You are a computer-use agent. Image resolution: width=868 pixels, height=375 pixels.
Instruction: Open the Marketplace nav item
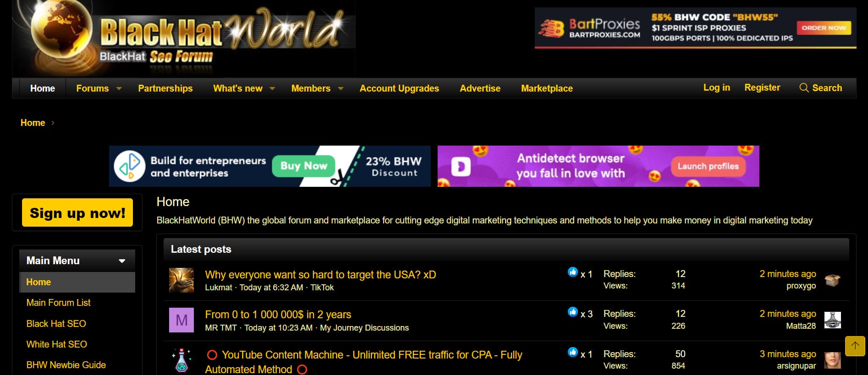(x=547, y=88)
